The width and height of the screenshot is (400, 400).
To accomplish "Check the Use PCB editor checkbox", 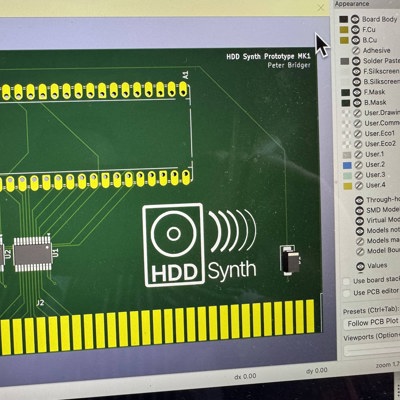I will [347, 293].
